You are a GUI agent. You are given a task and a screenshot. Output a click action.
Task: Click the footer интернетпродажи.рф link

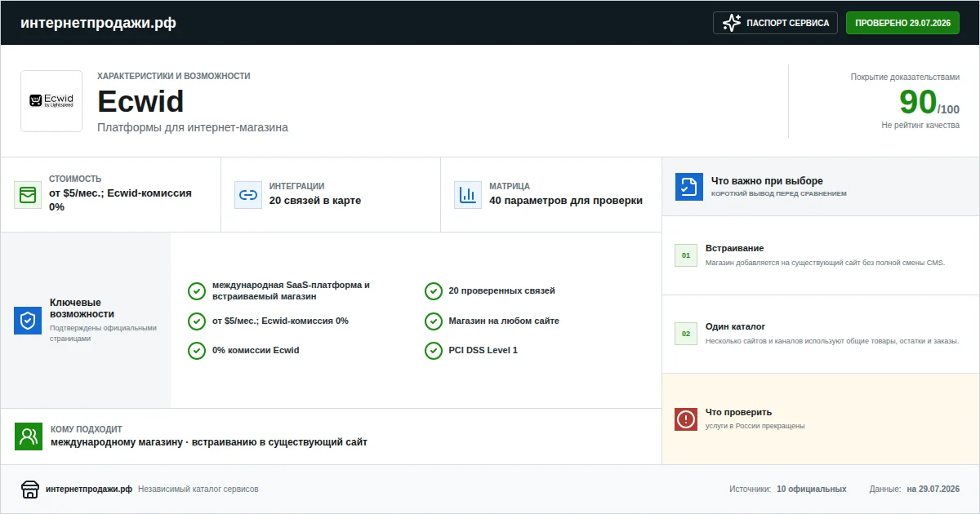pyautogui.click(x=89, y=490)
